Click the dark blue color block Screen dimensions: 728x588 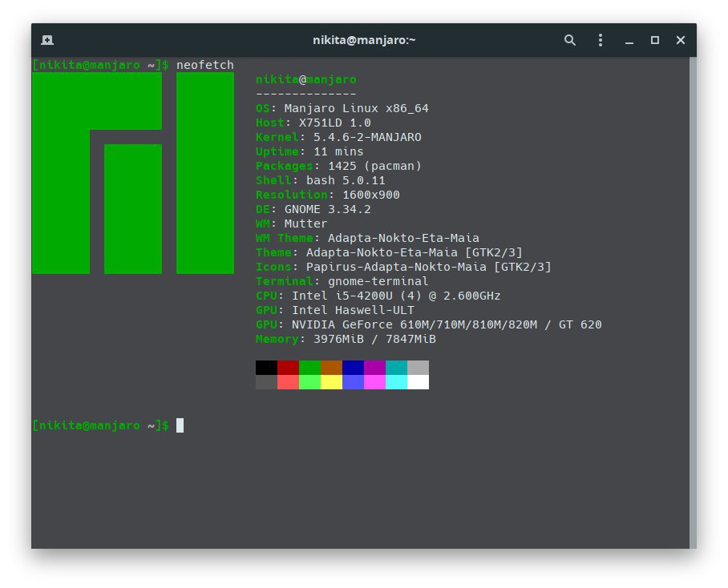(353, 368)
